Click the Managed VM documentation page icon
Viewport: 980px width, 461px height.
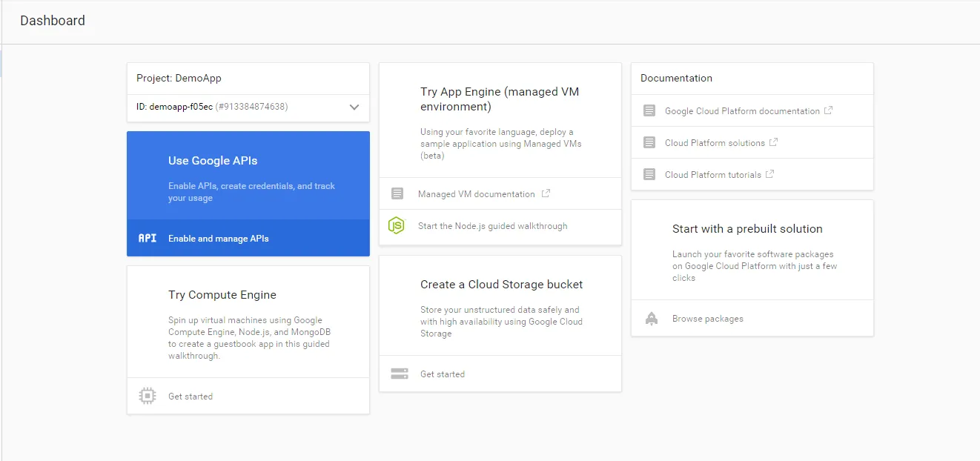click(x=397, y=194)
